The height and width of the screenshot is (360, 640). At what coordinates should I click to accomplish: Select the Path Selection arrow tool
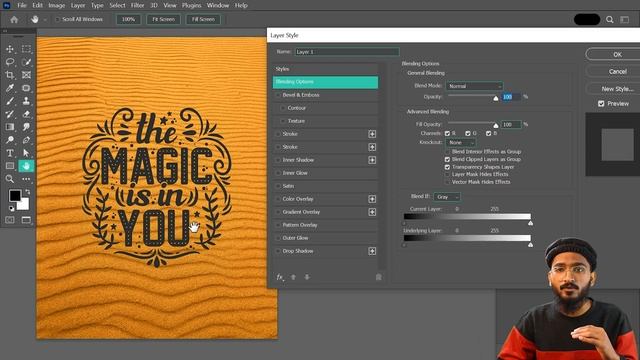click(26, 153)
